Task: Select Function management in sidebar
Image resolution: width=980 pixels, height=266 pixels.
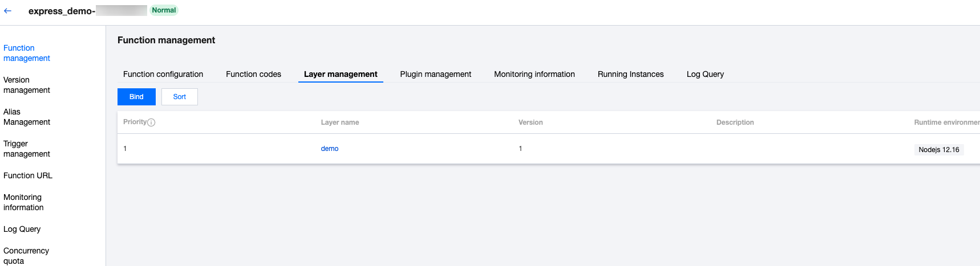Action: [27, 53]
